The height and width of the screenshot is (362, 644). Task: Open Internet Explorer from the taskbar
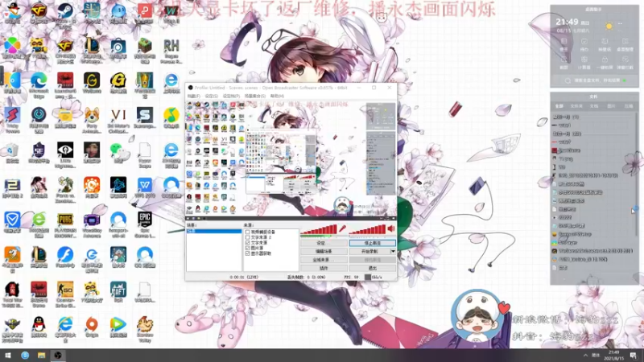coord(25,356)
